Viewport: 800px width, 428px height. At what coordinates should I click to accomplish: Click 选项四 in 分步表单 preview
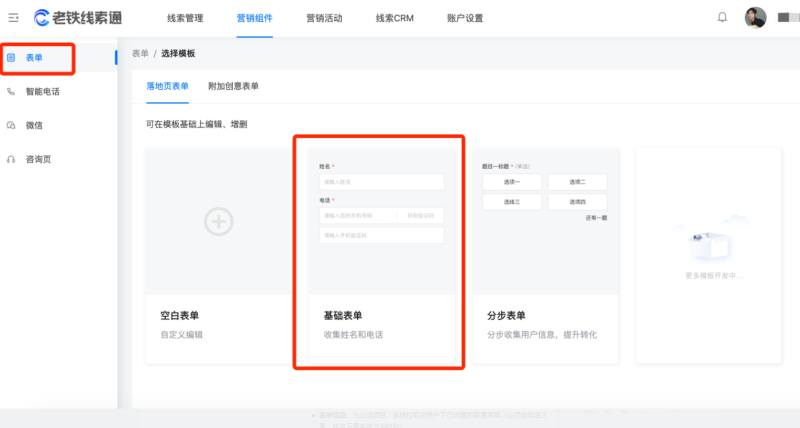coord(577,202)
